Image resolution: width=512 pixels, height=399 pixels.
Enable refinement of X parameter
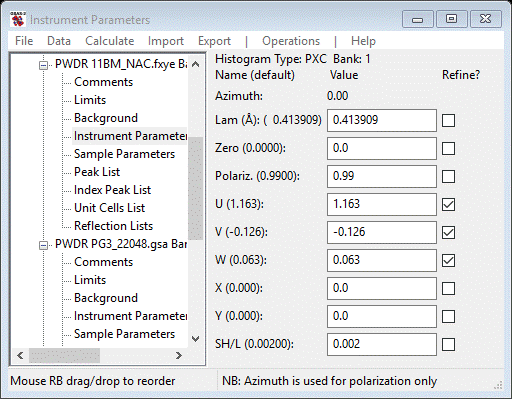(x=448, y=288)
